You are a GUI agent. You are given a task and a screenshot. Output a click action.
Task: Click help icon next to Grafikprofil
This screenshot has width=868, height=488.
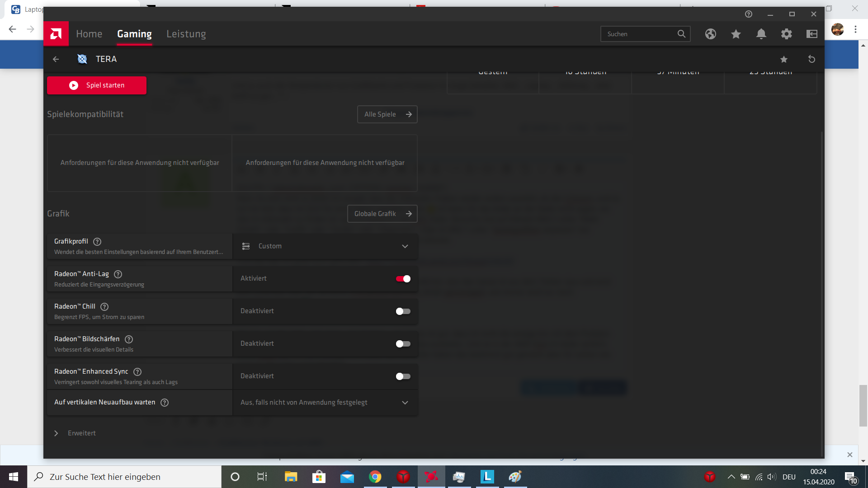click(x=97, y=242)
